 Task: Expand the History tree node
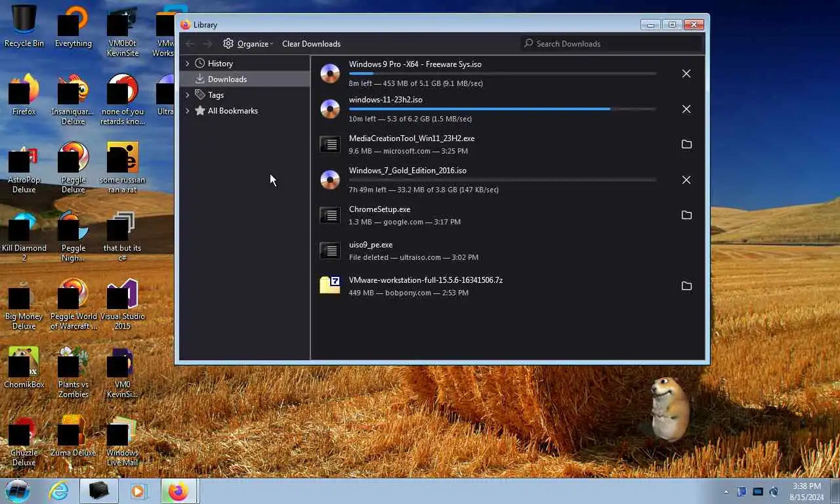(187, 64)
